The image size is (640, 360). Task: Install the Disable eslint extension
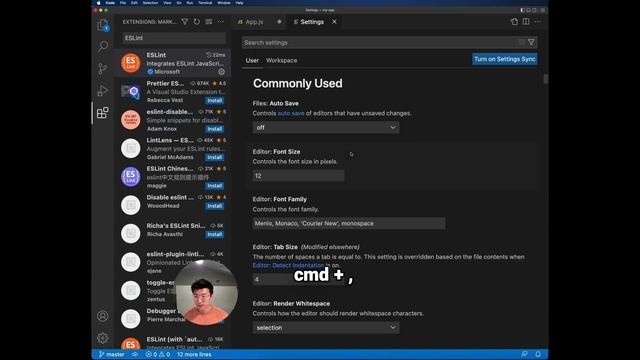[x=215, y=206]
